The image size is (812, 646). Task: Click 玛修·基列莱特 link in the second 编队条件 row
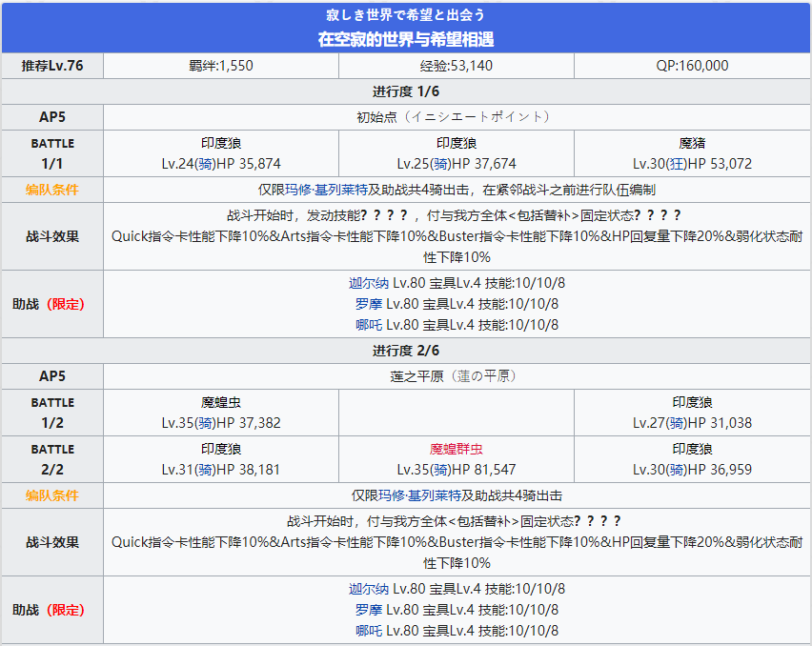[x=419, y=495]
